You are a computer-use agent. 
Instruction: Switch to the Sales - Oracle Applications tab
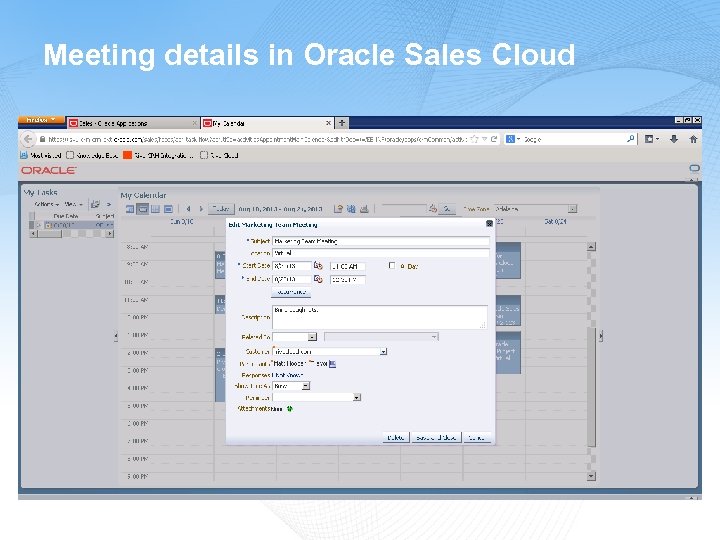click(x=133, y=123)
